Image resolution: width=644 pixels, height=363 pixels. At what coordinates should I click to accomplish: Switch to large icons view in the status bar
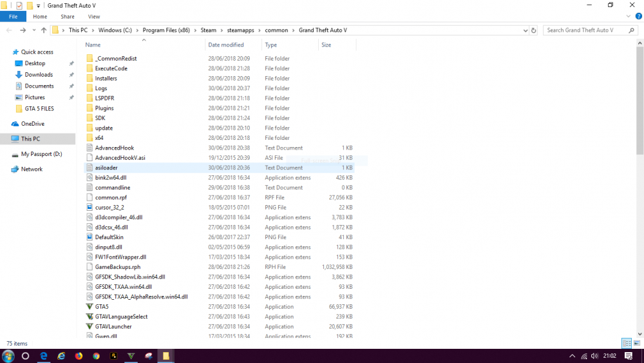click(x=637, y=343)
